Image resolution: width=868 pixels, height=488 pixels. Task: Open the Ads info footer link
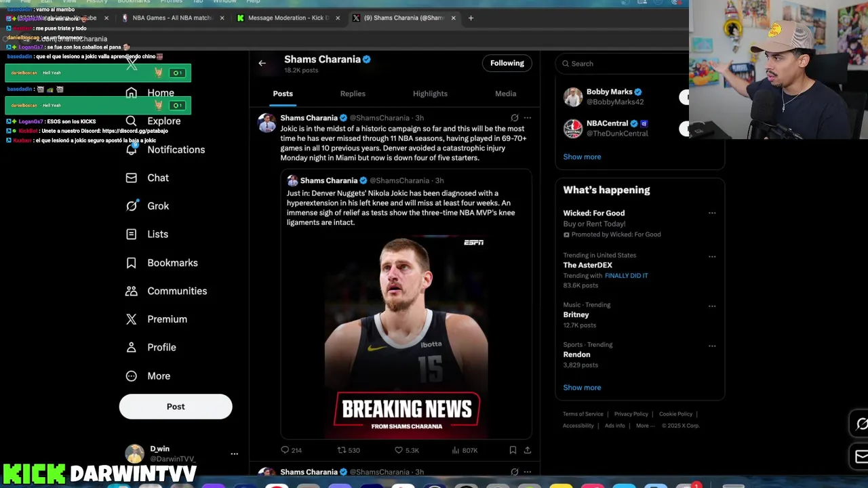(x=615, y=426)
